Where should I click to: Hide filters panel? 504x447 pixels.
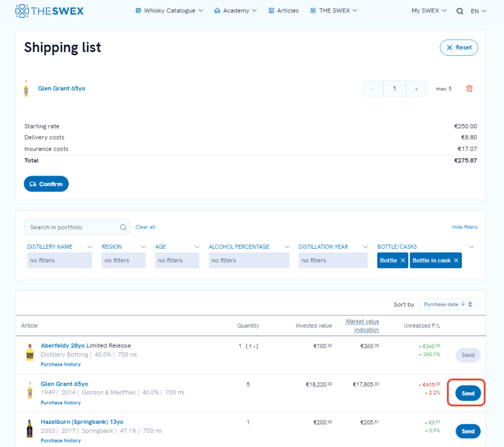464,227
